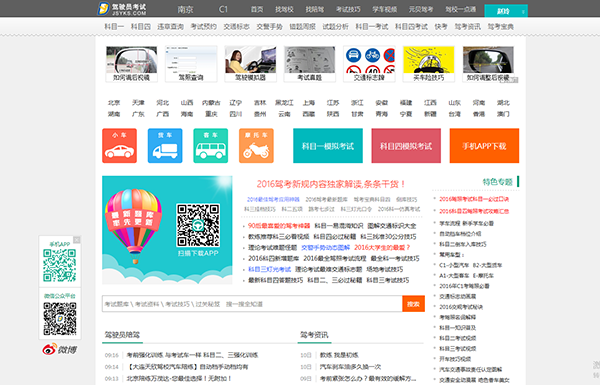Open the 科目二倒车入库技巧 sidebar link
Screen dimensions: 600x385
point(463,244)
